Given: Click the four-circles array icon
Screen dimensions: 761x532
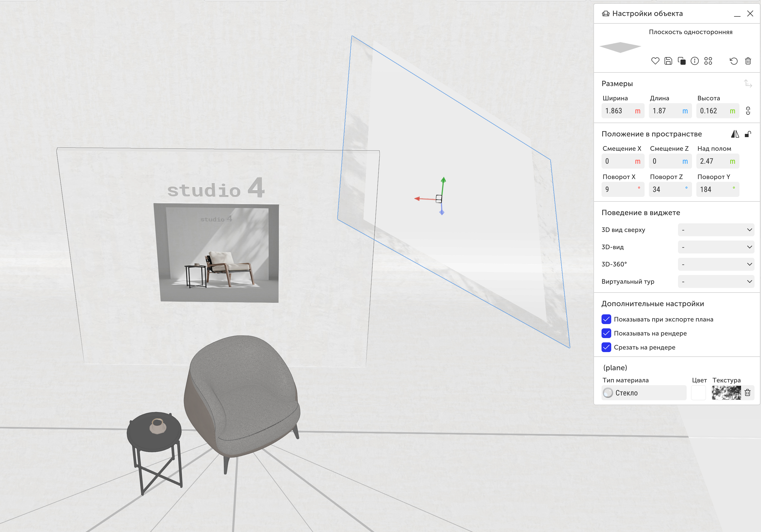Looking at the screenshot, I should pos(708,61).
